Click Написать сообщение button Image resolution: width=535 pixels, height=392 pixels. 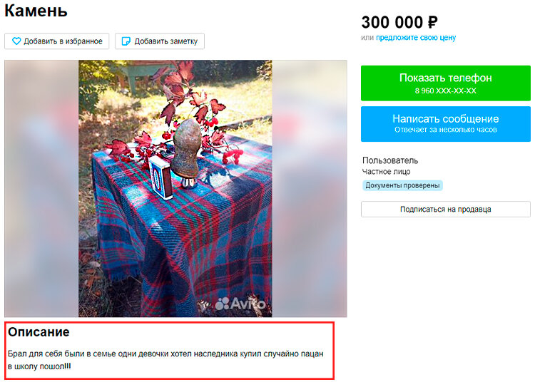446,124
